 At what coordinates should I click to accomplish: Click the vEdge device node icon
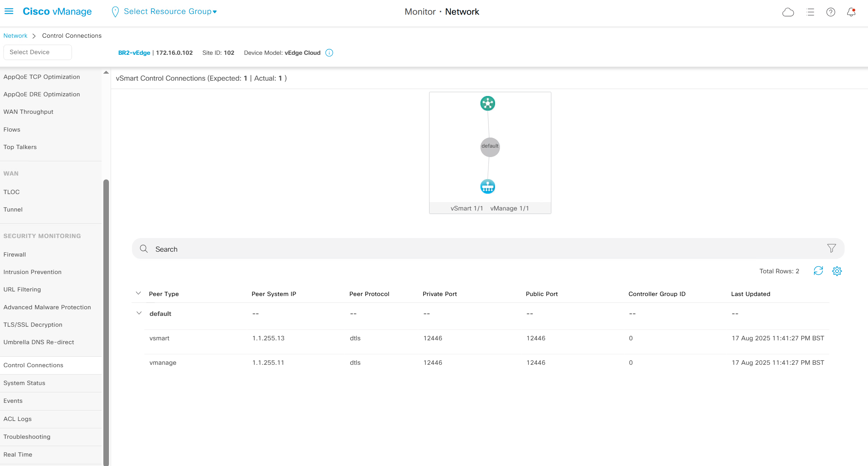487,186
